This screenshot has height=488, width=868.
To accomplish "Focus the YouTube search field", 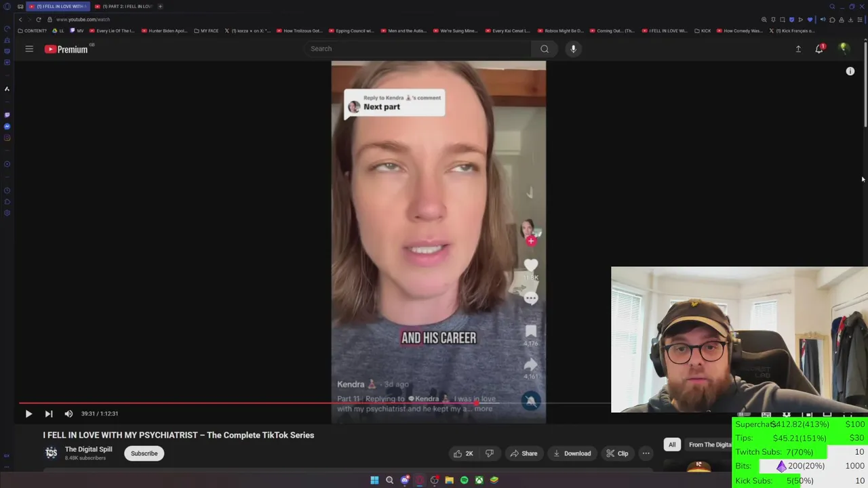I will click(417, 49).
